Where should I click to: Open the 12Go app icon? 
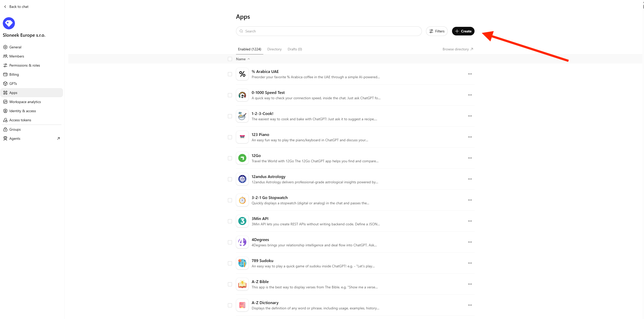[x=242, y=158]
